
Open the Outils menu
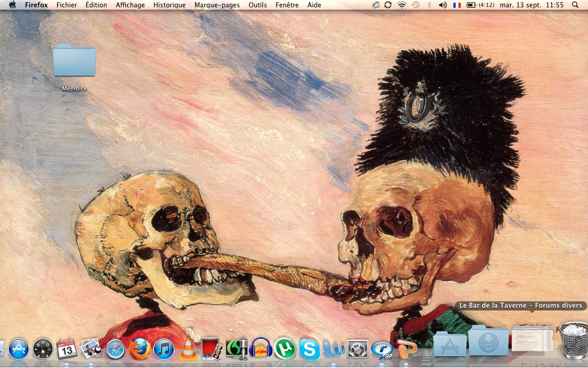click(258, 5)
